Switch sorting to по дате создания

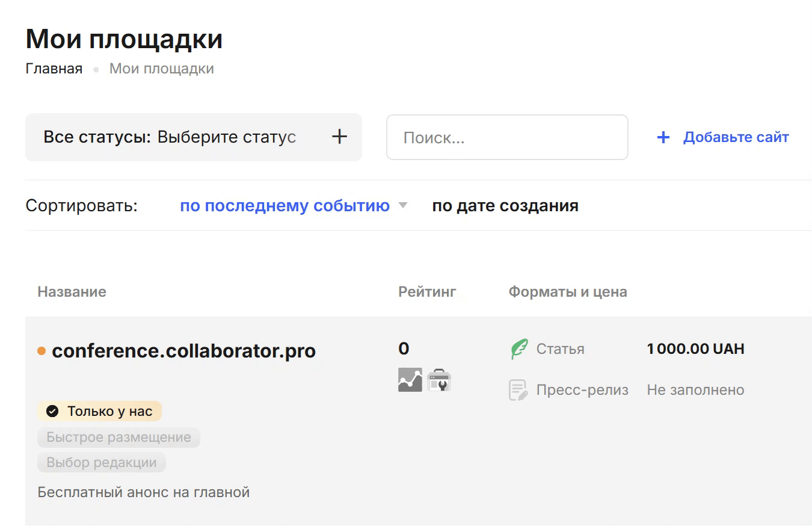tap(505, 205)
